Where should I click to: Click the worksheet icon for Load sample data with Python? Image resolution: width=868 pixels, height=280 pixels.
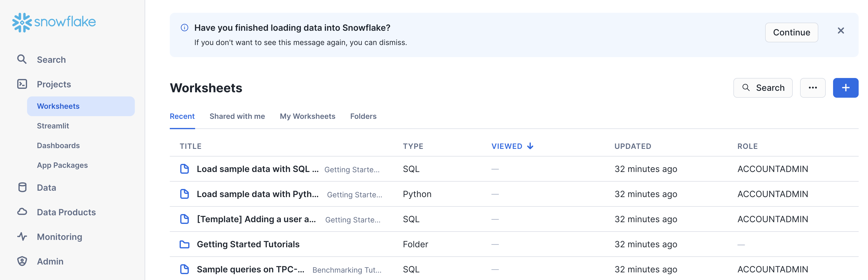tap(184, 194)
